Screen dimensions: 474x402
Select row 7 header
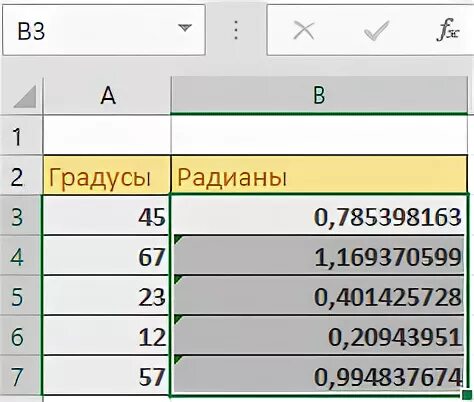click(21, 376)
